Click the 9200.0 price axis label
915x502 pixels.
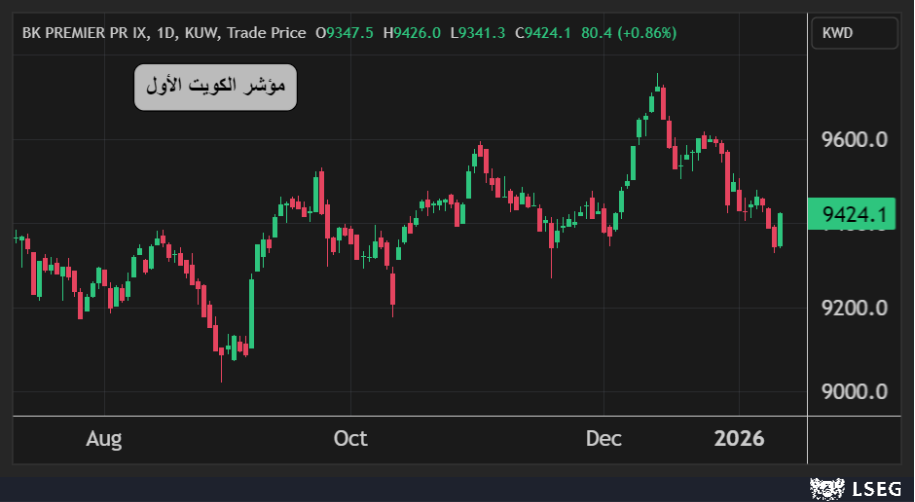(853, 307)
